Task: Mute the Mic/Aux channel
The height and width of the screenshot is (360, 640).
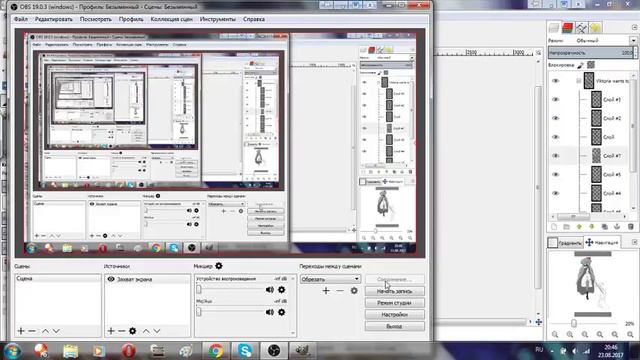Action: 269,312
